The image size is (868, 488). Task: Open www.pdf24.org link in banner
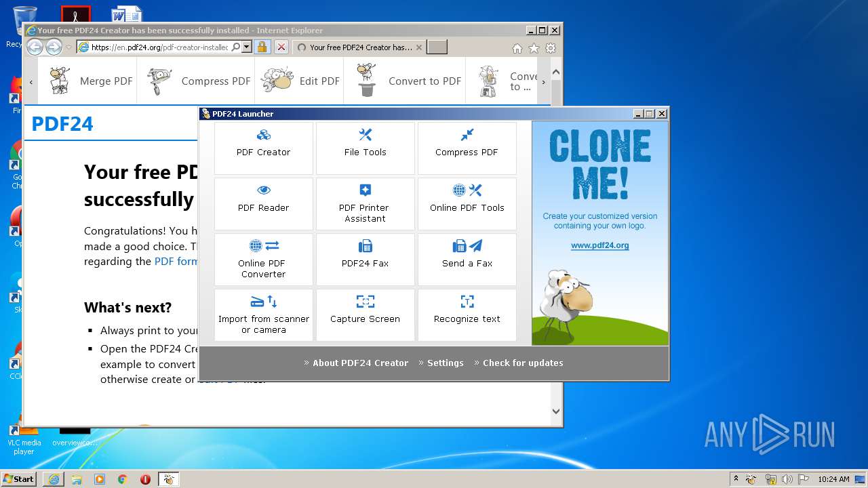coord(600,245)
